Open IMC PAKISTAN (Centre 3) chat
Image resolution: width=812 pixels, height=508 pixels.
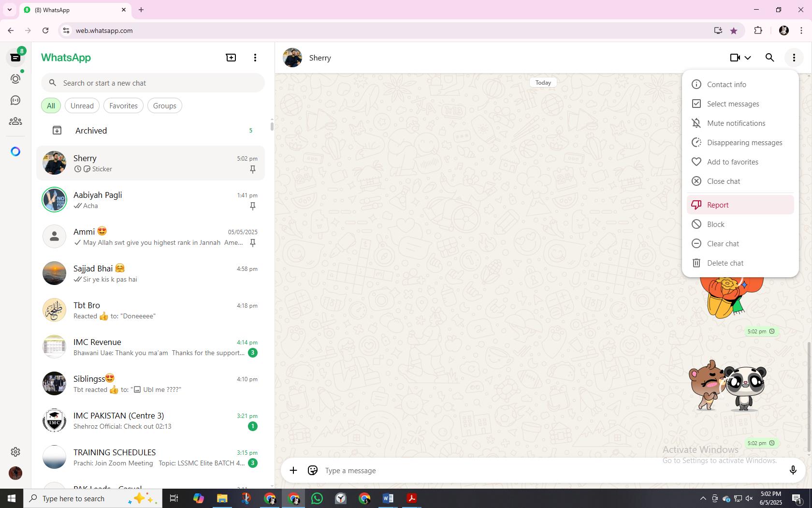click(x=151, y=420)
